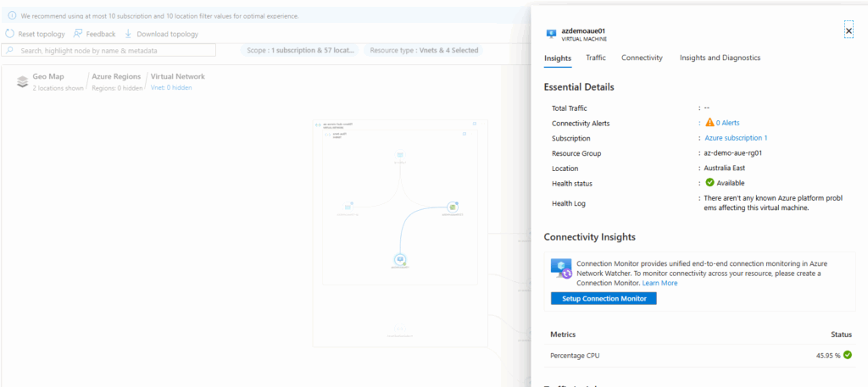
Task: Click the Geo Map layers icon
Action: pos(23,81)
